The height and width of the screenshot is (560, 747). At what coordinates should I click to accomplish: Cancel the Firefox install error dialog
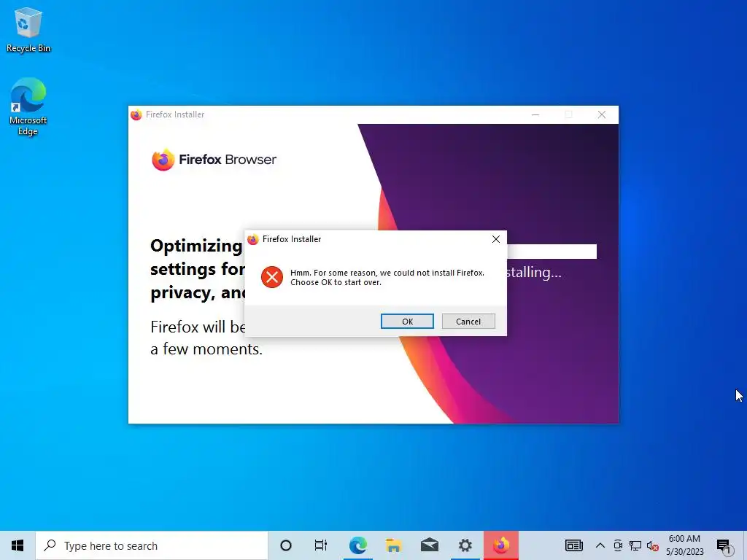pos(468,322)
